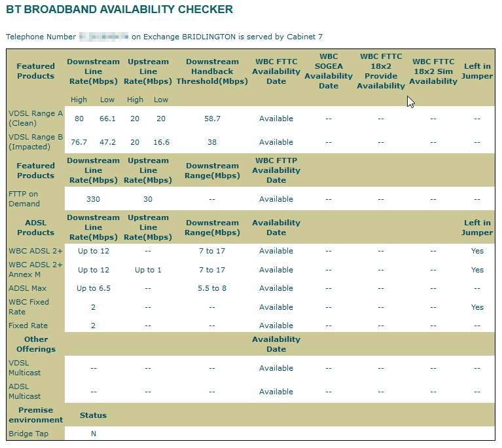Image resolution: width=502 pixels, height=448 pixels.
Task: Click the 'ADSL Multicast' row label
Action: click(x=25, y=391)
